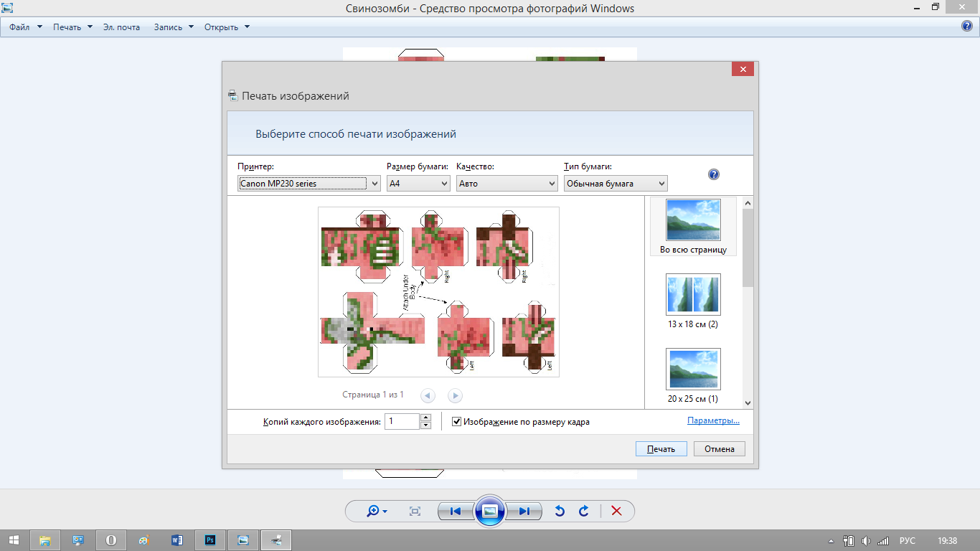Open the Открыть menu
The image size is (980, 551).
[x=227, y=27]
